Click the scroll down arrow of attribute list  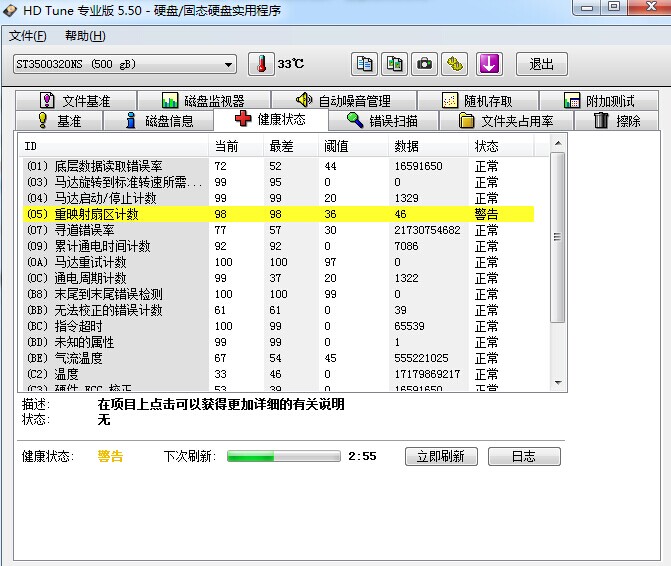[558, 382]
